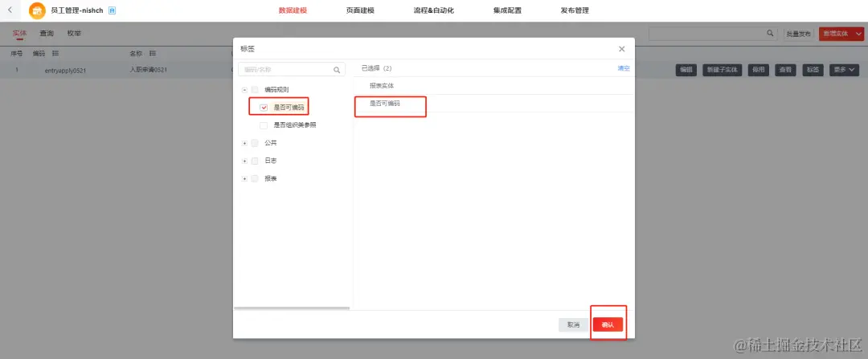This screenshot has width=868, height=359.
Task: Click the 员工管理-nishch app title
Action: click(77, 10)
